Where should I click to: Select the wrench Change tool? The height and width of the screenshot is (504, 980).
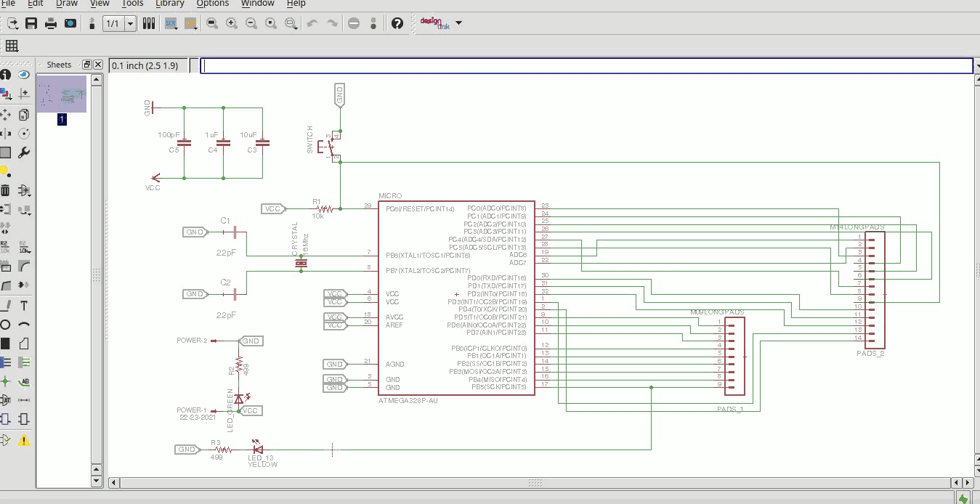click(x=24, y=153)
